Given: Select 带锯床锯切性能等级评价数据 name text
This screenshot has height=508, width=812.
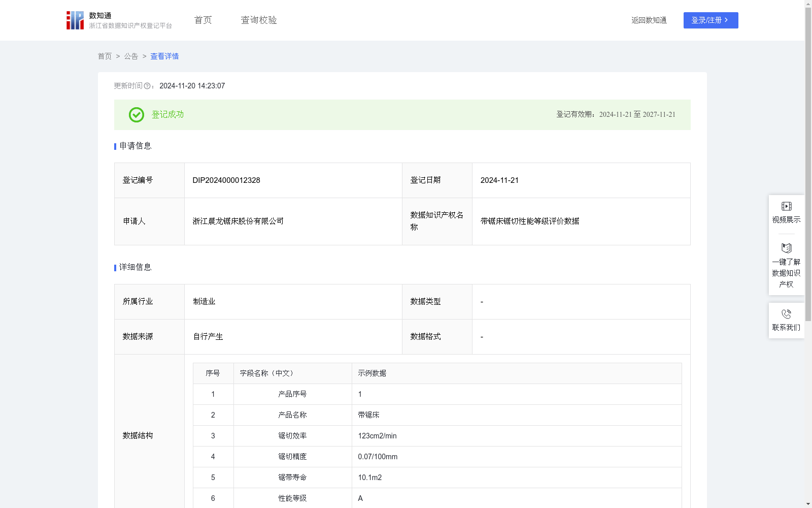Looking at the screenshot, I should point(530,221).
